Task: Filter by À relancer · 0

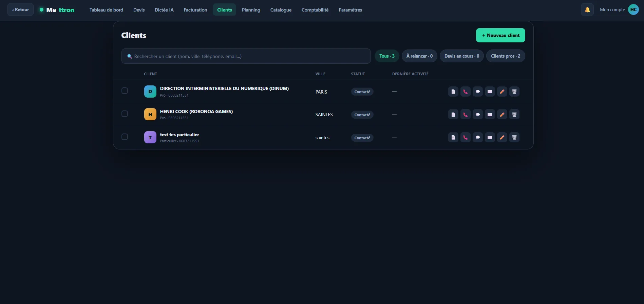Action: tap(419, 56)
